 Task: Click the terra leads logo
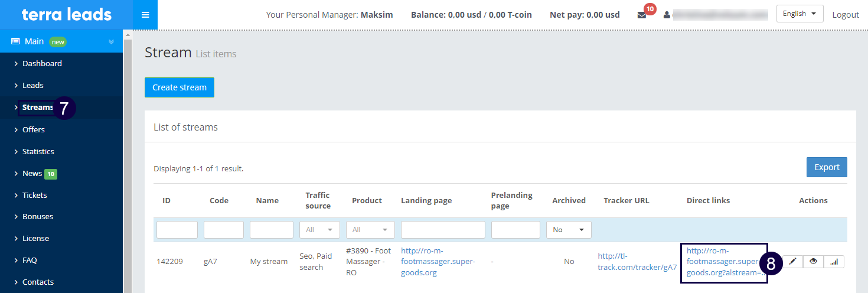tap(66, 14)
